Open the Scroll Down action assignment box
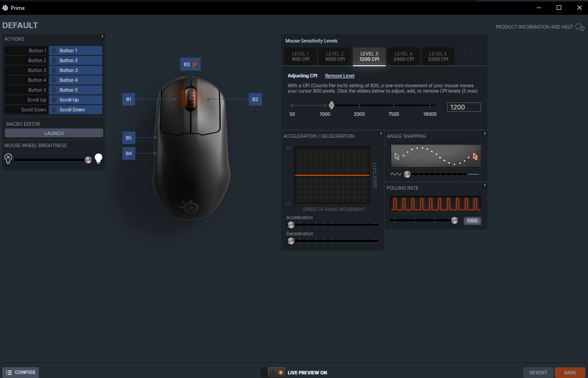Screen dimensions: 588x378 tap(76, 110)
